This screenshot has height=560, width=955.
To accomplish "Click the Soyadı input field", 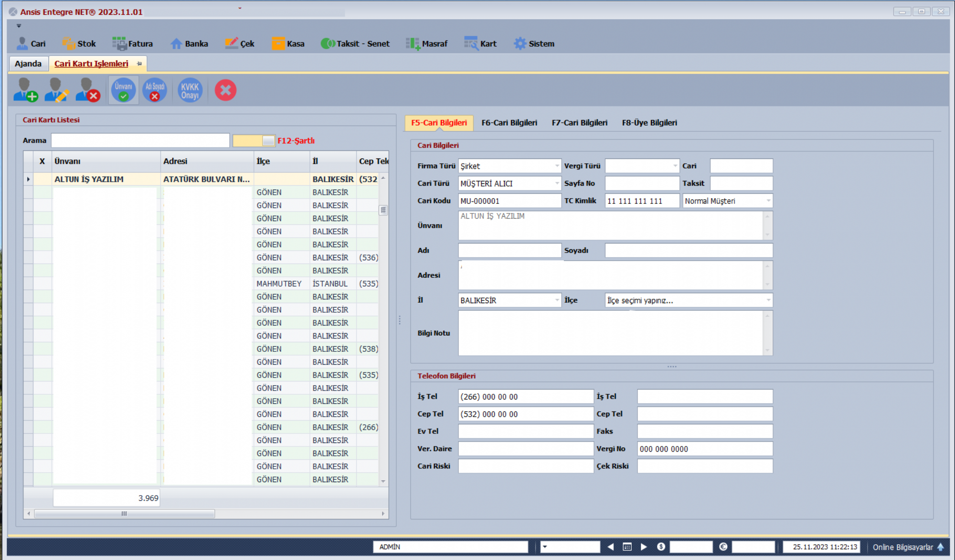I will (689, 250).
